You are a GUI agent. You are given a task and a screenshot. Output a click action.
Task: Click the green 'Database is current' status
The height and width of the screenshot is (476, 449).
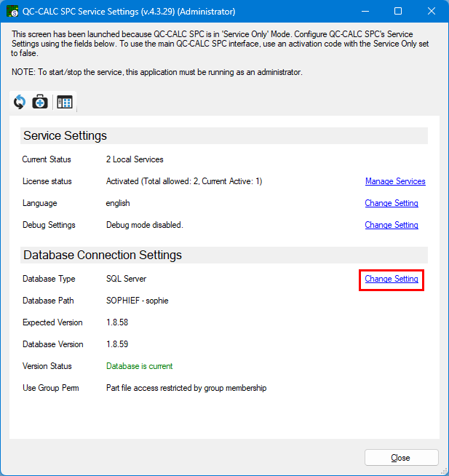[x=139, y=366]
